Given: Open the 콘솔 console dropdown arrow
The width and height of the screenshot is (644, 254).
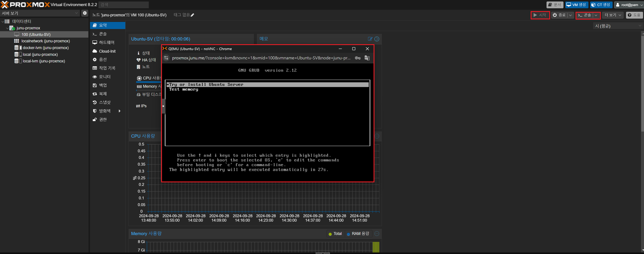Looking at the screenshot, I should (x=596, y=15).
